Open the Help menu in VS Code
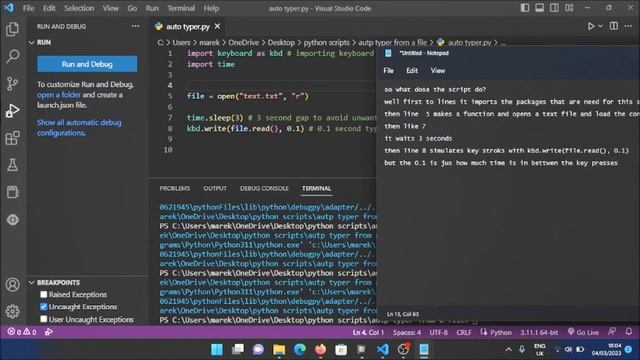Image resolution: width=640 pixels, height=360 pixels. click(211, 8)
